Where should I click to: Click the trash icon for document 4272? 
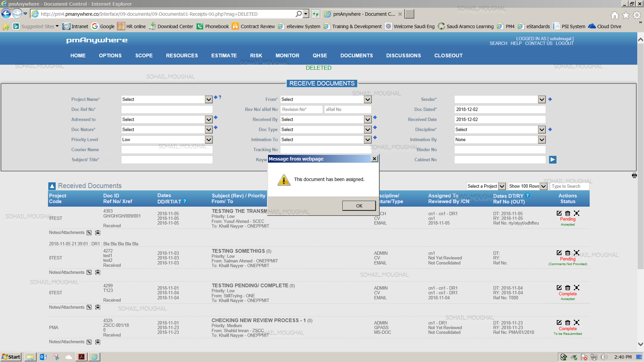[x=568, y=253]
